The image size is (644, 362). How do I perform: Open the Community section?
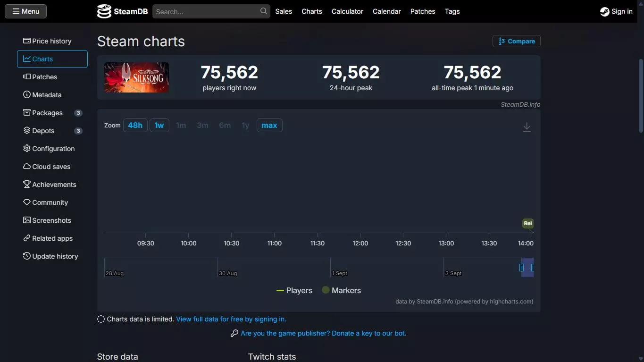point(52,202)
